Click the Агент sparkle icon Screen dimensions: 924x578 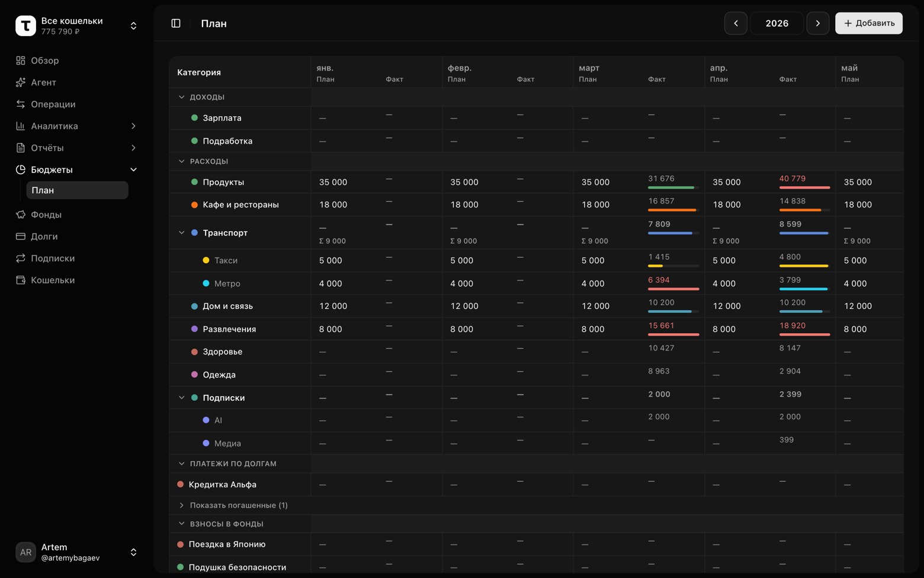pos(21,82)
